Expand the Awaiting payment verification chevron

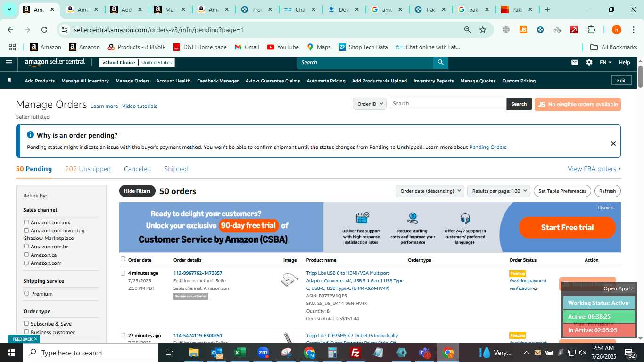click(x=535, y=289)
